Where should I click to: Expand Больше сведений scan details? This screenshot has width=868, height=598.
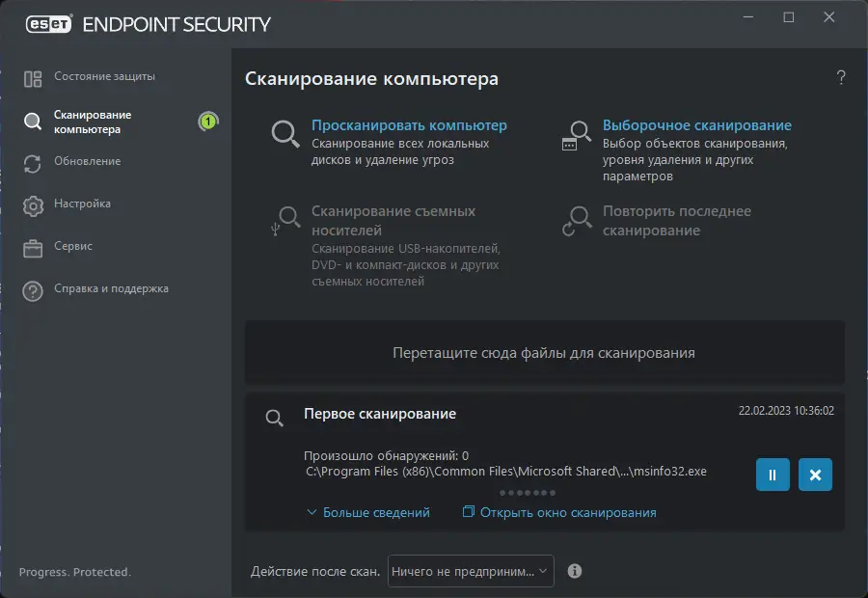(x=368, y=512)
